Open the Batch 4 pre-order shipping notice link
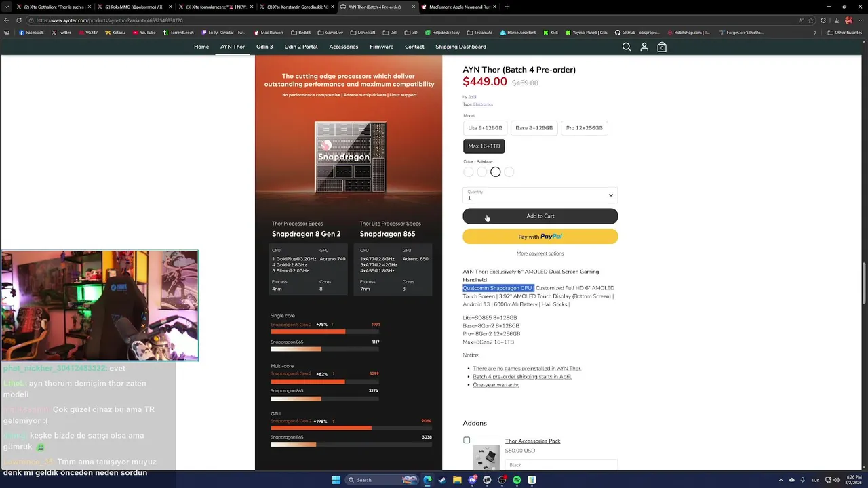 point(522,377)
